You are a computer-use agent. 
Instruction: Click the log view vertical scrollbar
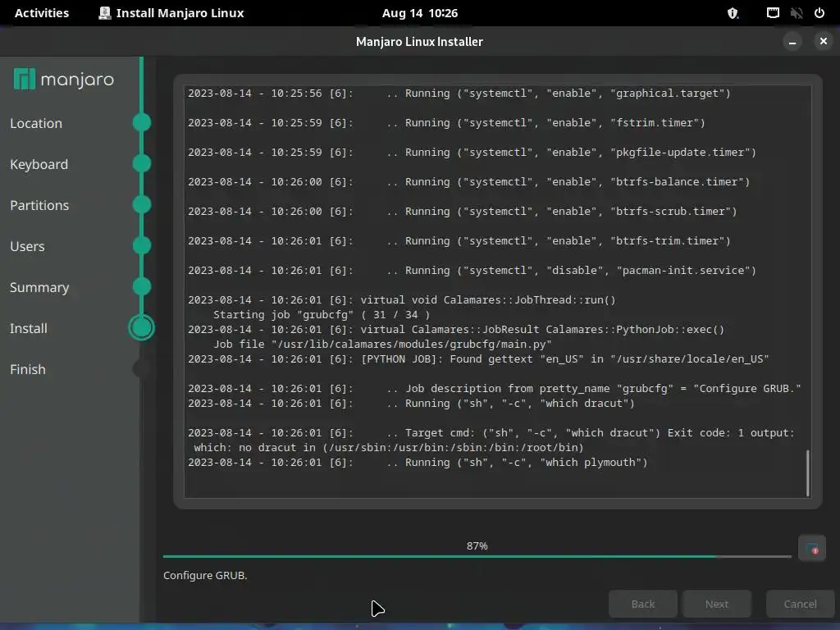point(808,473)
